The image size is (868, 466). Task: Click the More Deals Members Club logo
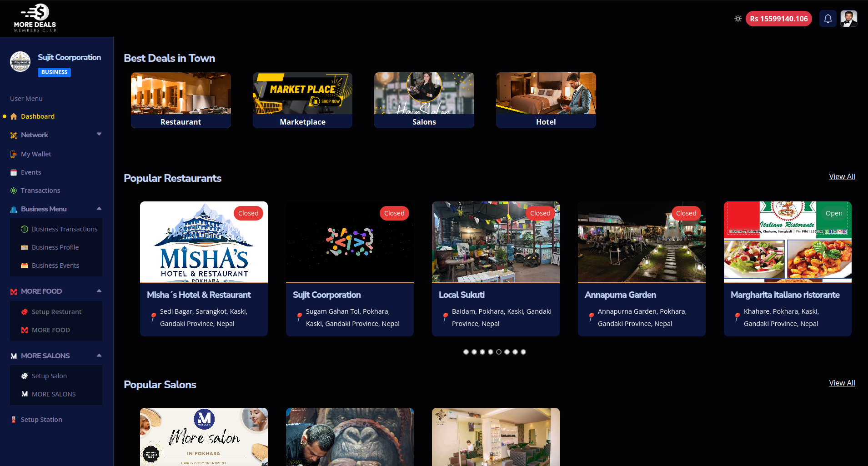(x=35, y=18)
